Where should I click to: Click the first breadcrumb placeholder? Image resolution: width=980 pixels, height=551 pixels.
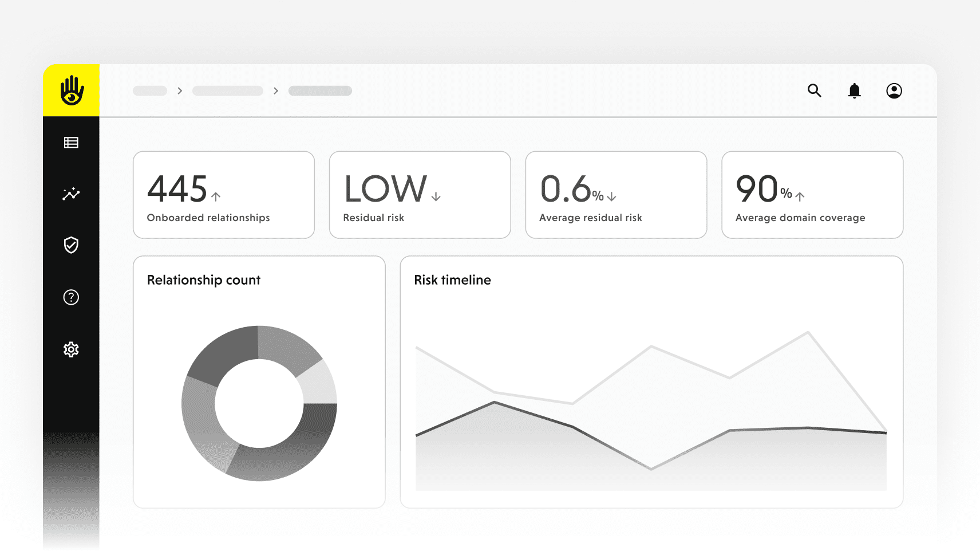tap(150, 90)
